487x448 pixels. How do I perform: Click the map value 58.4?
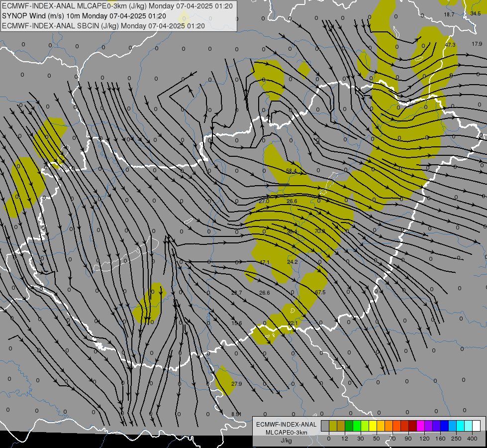[x=292, y=171]
